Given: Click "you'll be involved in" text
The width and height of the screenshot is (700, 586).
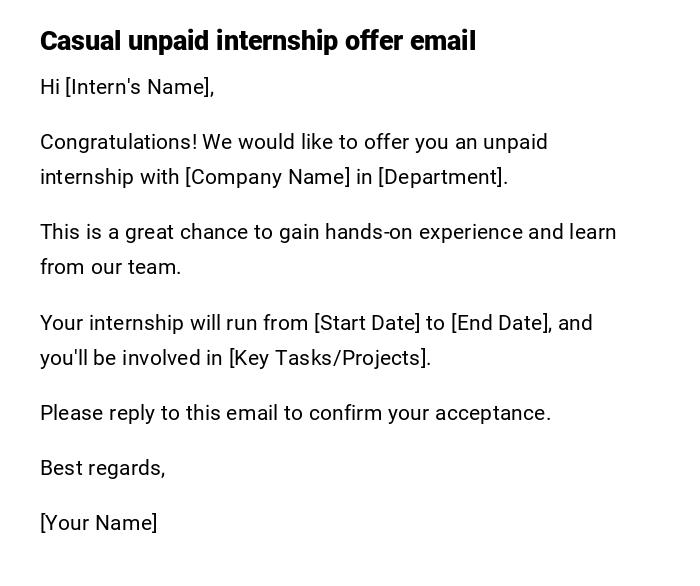Looking at the screenshot, I should tap(131, 358).
